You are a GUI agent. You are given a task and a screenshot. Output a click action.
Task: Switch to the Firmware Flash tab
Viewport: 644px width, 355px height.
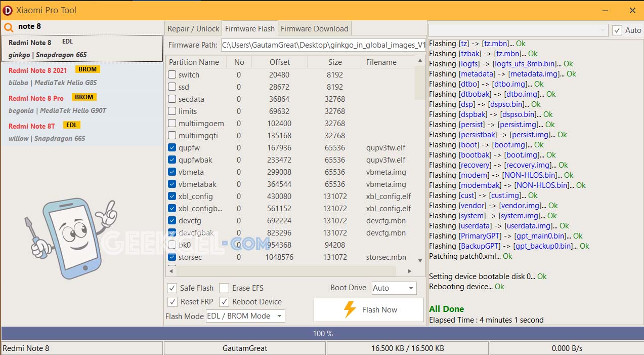[250, 28]
